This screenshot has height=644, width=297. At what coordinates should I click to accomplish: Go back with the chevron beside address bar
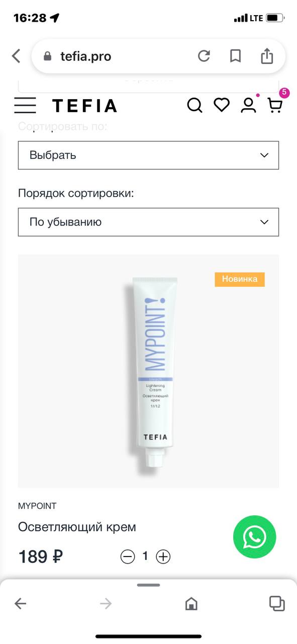pyautogui.click(x=16, y=56)
